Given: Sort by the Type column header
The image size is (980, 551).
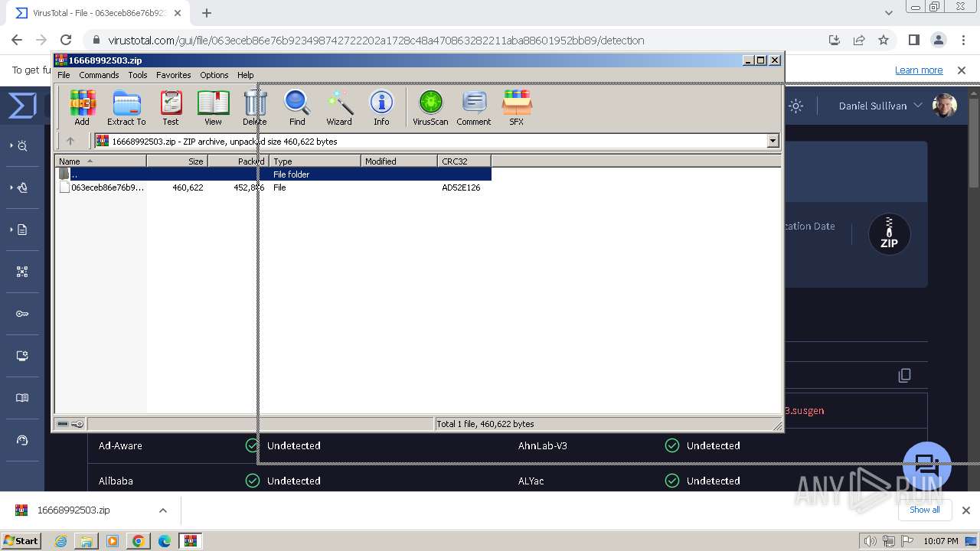Looking at the screenshot, I should 315,161.
